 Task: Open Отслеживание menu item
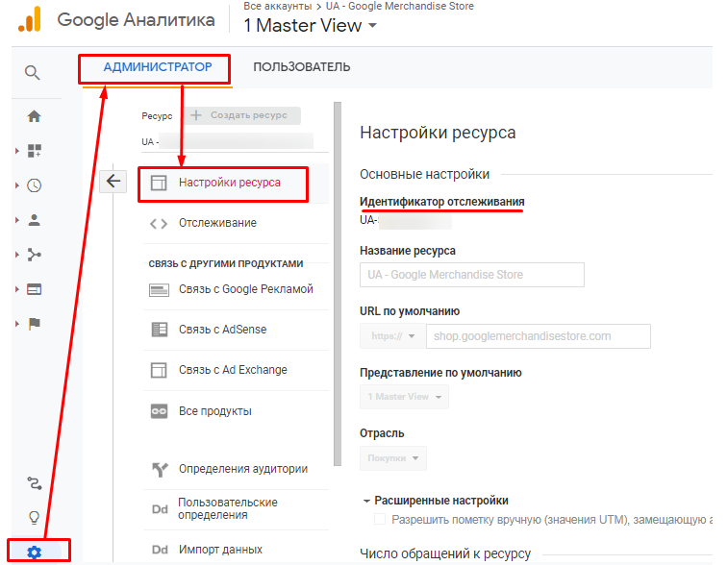click(236, 223)
